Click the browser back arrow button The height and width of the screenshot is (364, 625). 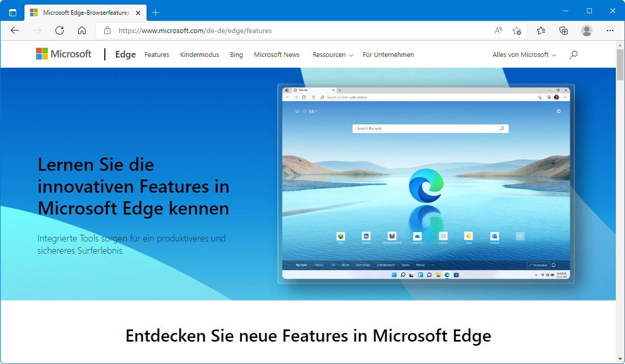point(15,31)
